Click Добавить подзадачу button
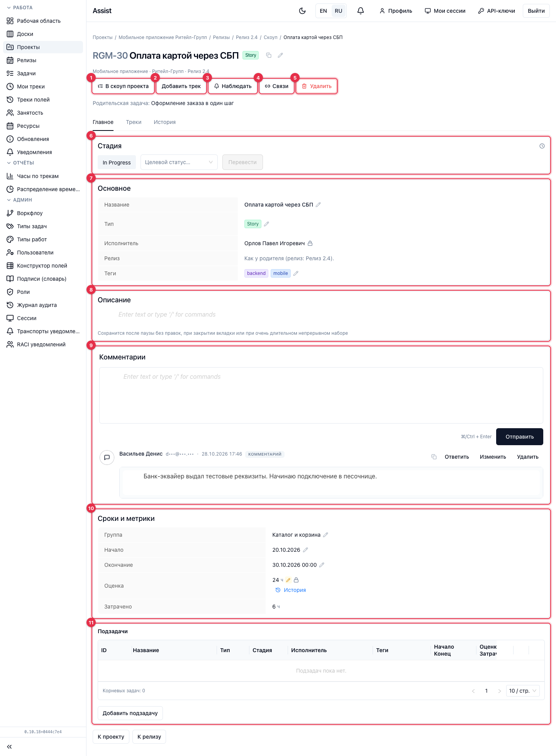This screenshot has width=556, height=756. (130, 713)
